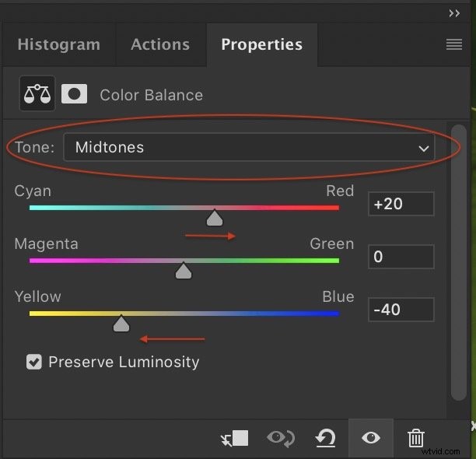
Task: Click the Yellow/Blue value field showing -40
Action: tap(401, 310)
